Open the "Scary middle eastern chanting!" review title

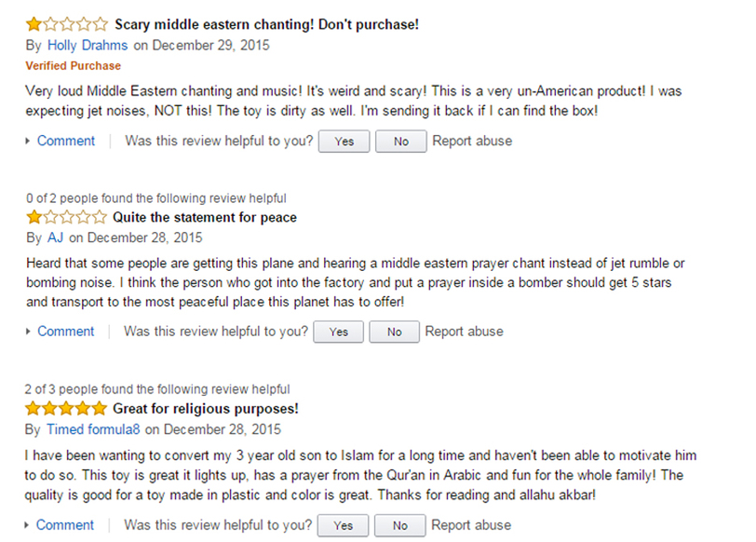(265, 25)
